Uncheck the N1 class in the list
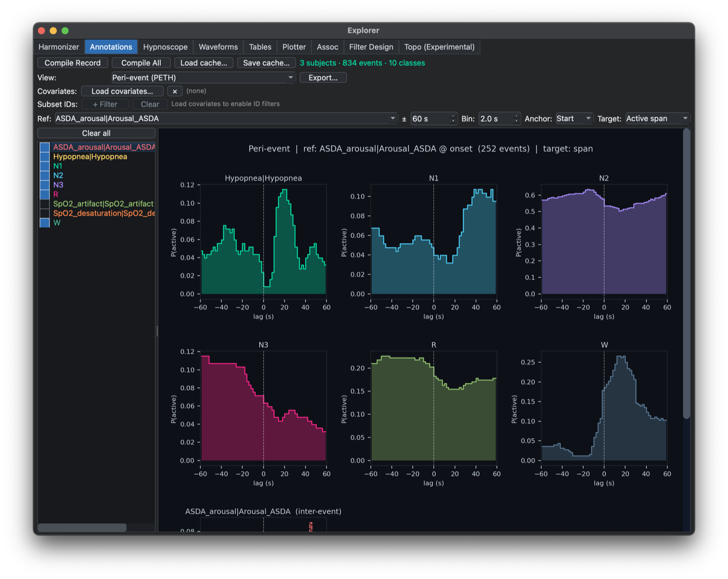The height and width of the screenshot is (579, 728). 45,166
